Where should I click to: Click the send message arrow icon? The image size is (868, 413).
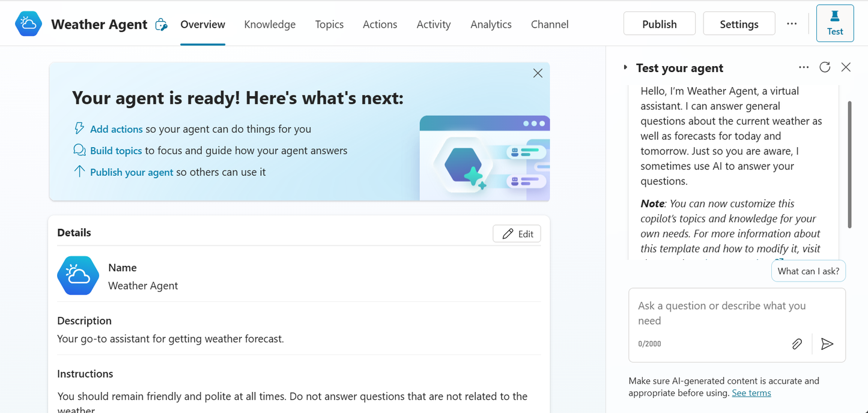827,344
